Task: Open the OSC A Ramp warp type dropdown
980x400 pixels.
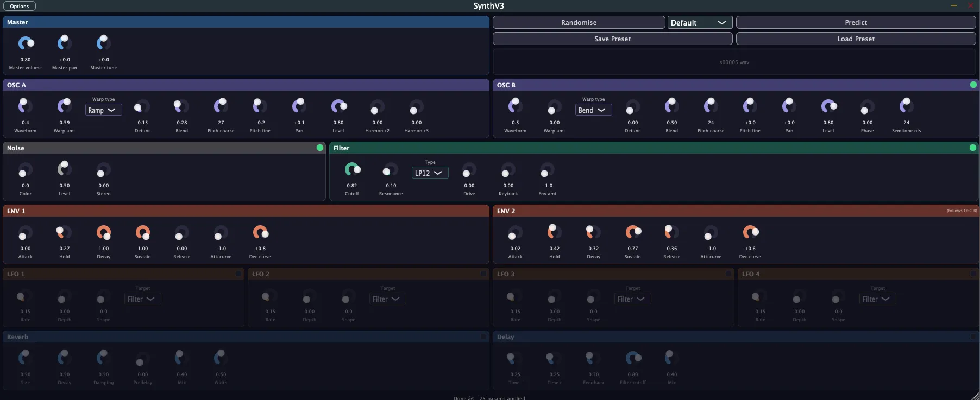Action: 103,110
